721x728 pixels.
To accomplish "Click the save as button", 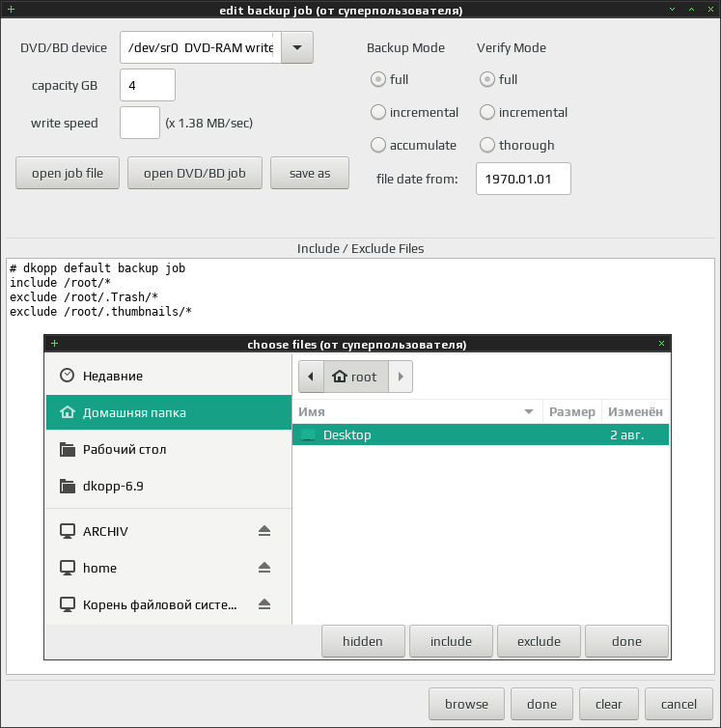I will click(x=310, y=173).
